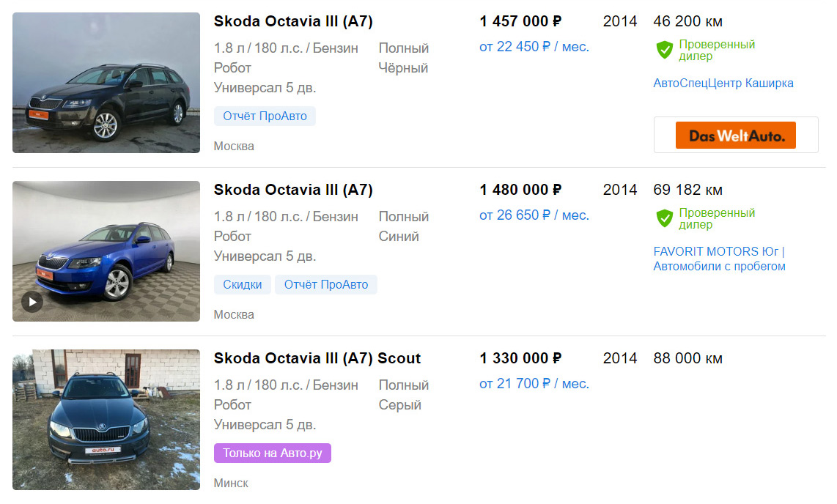Click green verified dealer shield on second listing
This screenshot has width=837, height=504.
click(665, 218)
